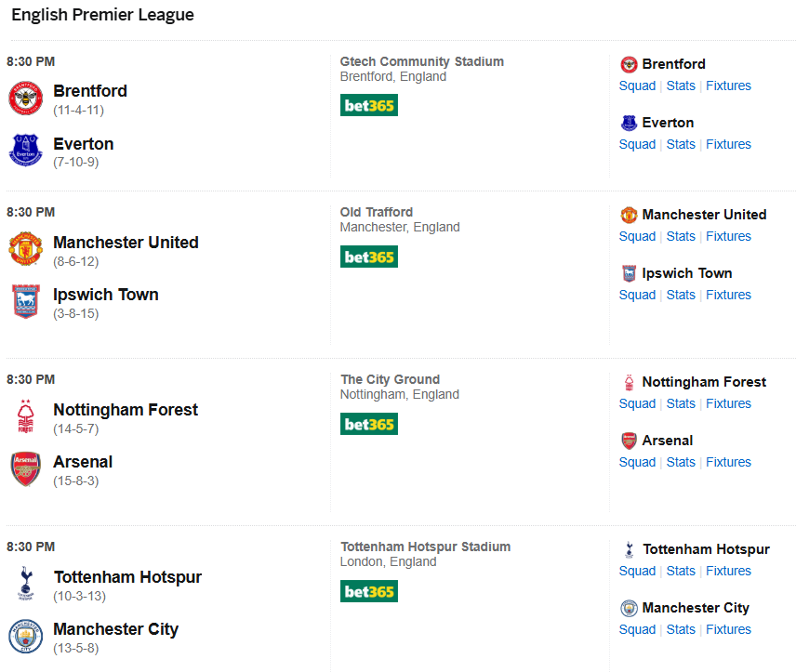Screen dimensions: 796x672
Task: Open Manchester United Fixtures link
Action: coord(728,236)
